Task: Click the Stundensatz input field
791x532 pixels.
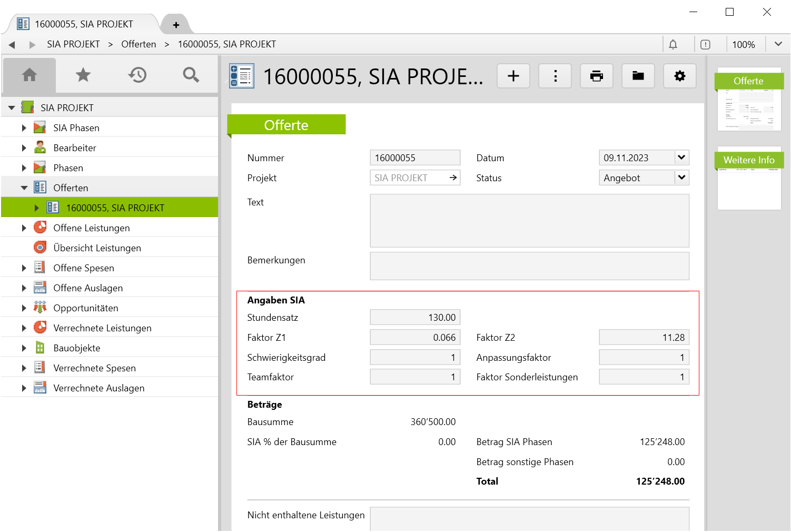Action: 415,318
